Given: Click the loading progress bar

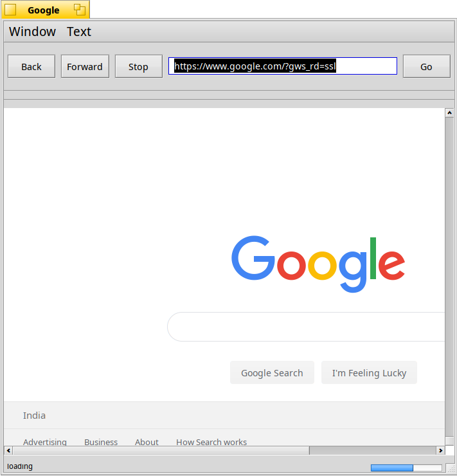Looking at the screenshot, I should (406, 468).
